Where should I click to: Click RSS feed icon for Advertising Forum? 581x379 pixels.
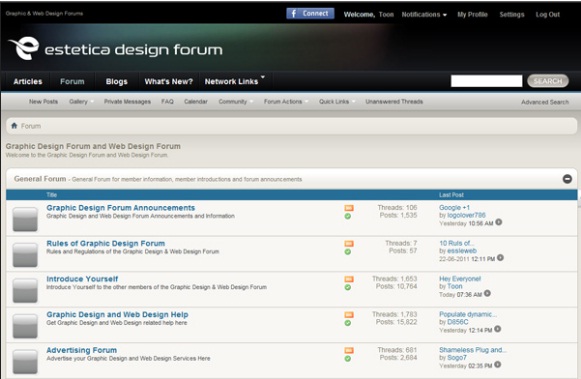click(x=349, y=350)
